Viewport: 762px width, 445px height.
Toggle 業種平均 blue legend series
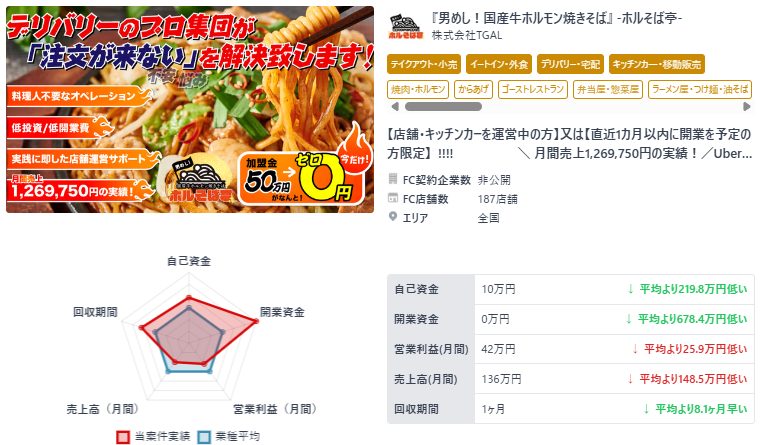[229, 436]
